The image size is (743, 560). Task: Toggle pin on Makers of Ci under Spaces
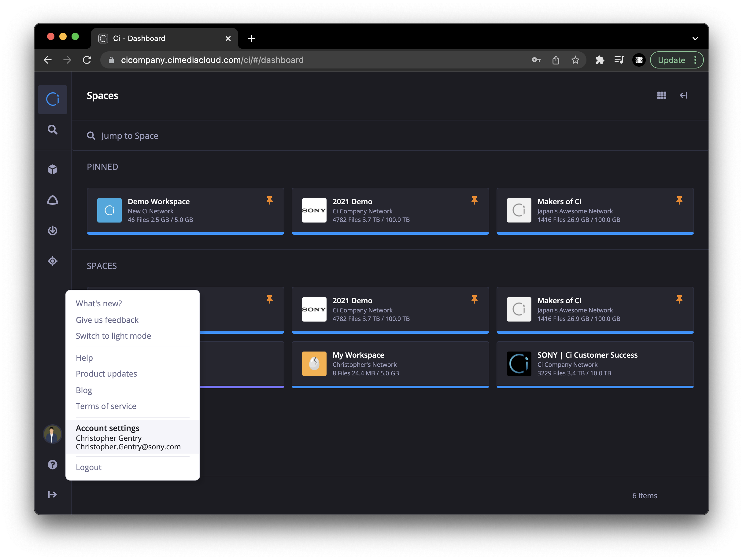click(679, 300)
